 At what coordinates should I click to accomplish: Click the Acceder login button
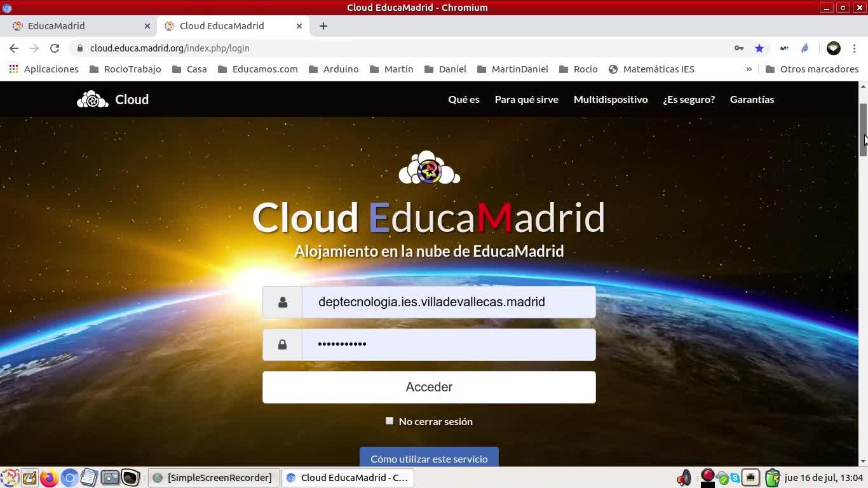(429, 387)
